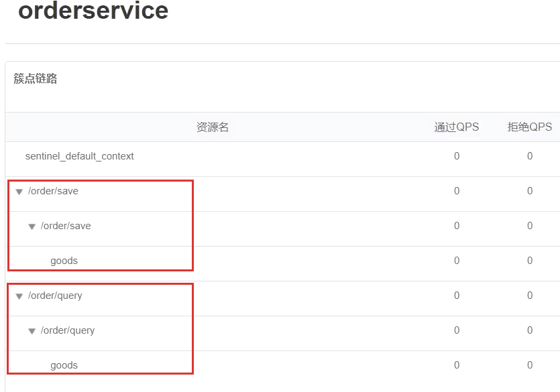The height and width of the screenshot is (392, 560).
Task: Click 拒绝QPS value of top-level /order/query
Action: click(x=530, y=296)
